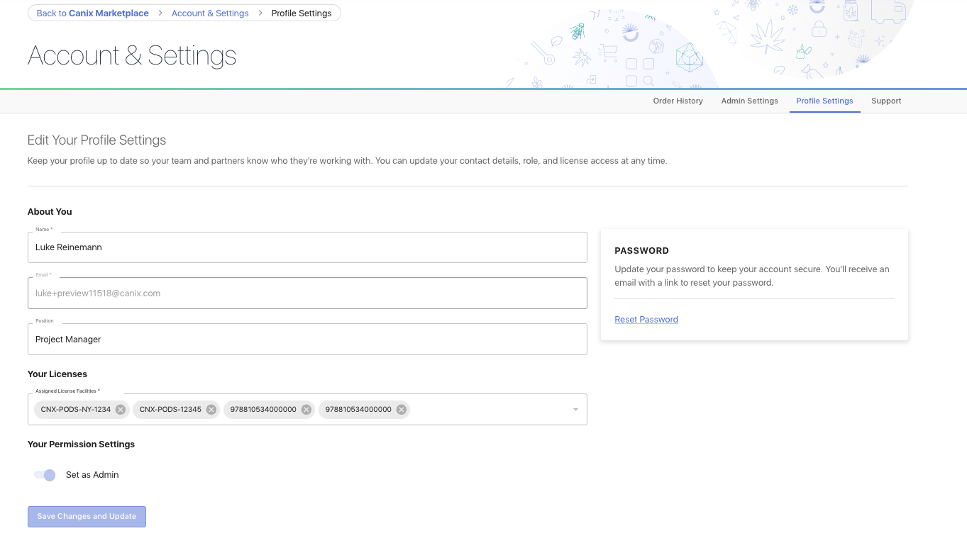
Task: Focus the Name field with Luke Reinemann
Action: (x=306, y=247)
